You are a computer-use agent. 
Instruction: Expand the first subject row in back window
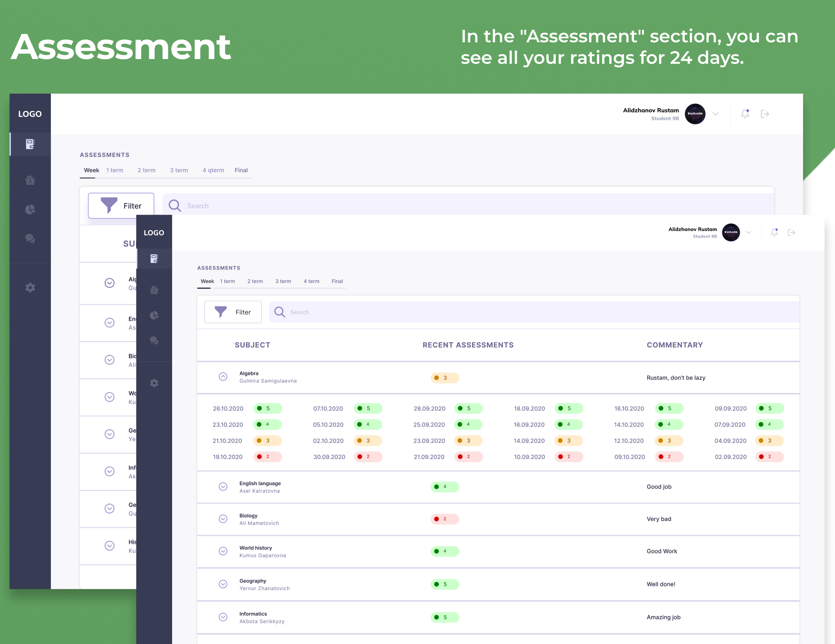point(110,282)
